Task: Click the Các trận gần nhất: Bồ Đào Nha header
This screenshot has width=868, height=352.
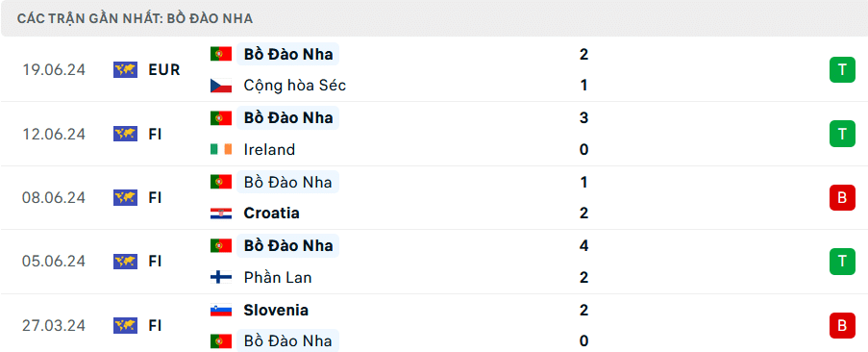Action: (x=136, y=18)
